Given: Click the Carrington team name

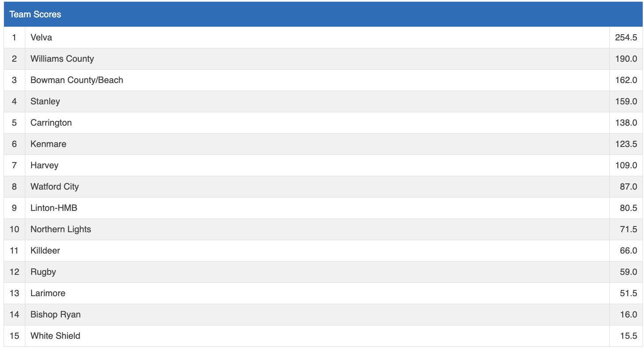Looking at the screenshot, I should pyautogui.click(x=51, y=123).
